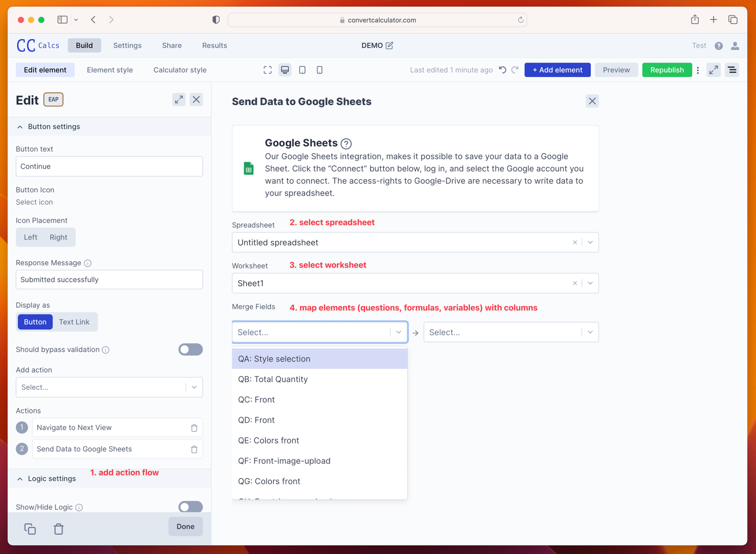Open a new tab with the plus icon
The image size is (756, 554).
point(713,19)
